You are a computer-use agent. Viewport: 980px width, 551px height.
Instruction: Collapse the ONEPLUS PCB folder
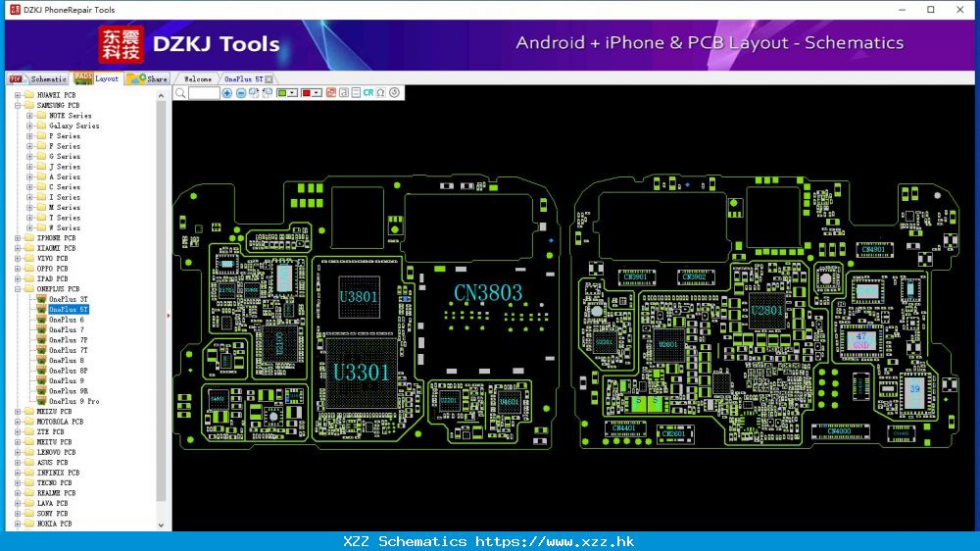[x=18, y=289]
